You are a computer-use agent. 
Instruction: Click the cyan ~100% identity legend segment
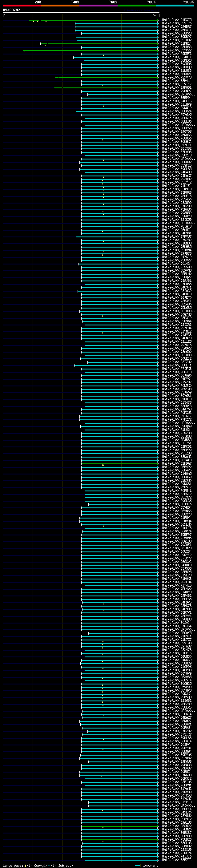175,6
